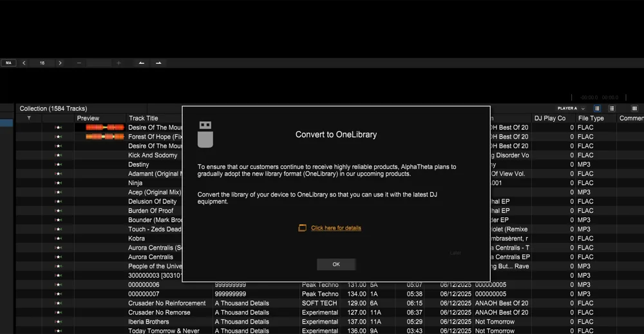Click track time '06:37'
644x334 pixels.
[x=414, y=313]
